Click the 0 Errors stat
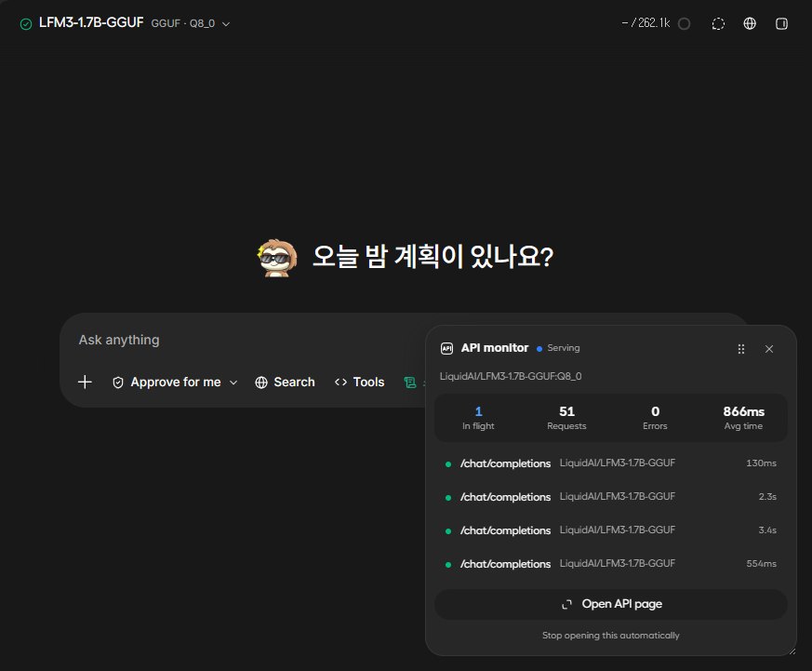This screenshot has width=812, height=671. pos(655,418)
